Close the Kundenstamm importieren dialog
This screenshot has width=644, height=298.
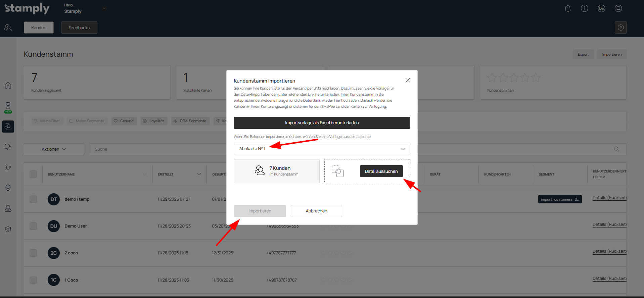click(407, 80)
